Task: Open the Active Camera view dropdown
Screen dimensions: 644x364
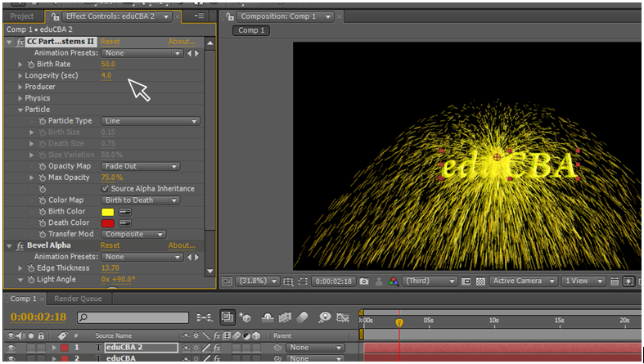Action: (523, 281)
